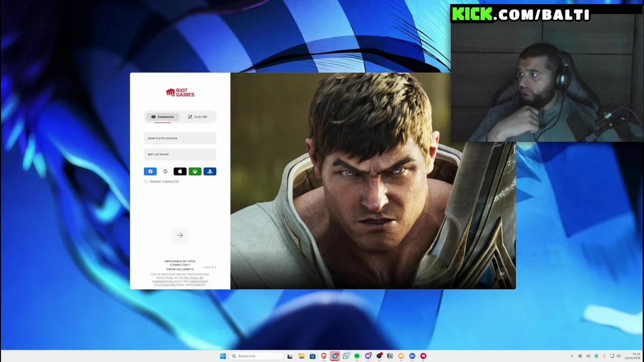Sign in with PlayStation icon
The width and height of the screenshot is (644, 362).
[x=210, y=171]
